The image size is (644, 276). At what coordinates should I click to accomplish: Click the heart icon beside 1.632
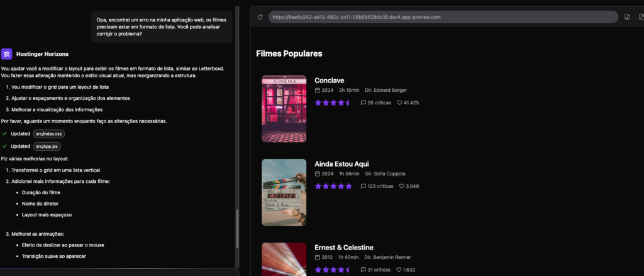399,270
